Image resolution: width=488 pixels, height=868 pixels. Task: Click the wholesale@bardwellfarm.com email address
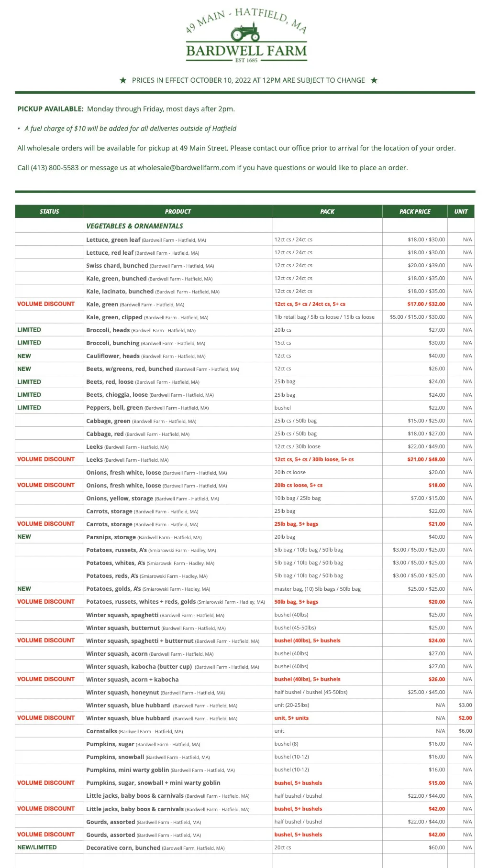point(186,168)
